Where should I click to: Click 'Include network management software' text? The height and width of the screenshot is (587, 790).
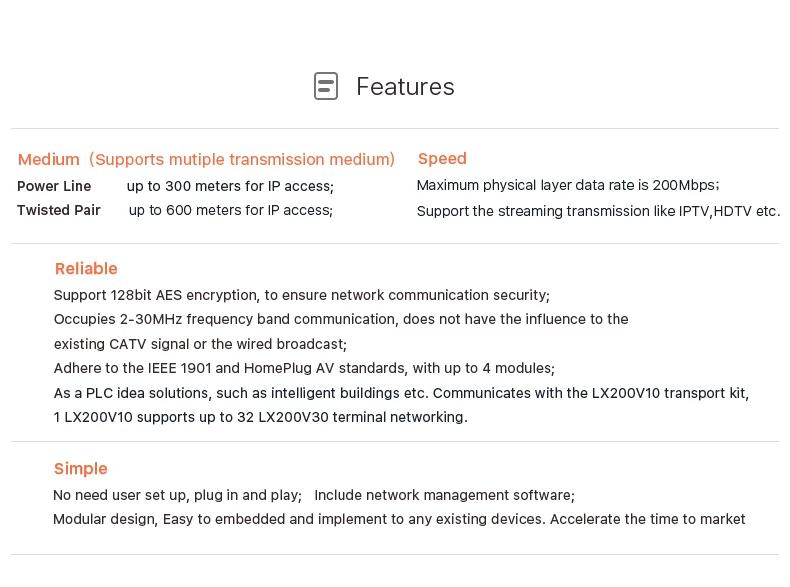(444, 495)
